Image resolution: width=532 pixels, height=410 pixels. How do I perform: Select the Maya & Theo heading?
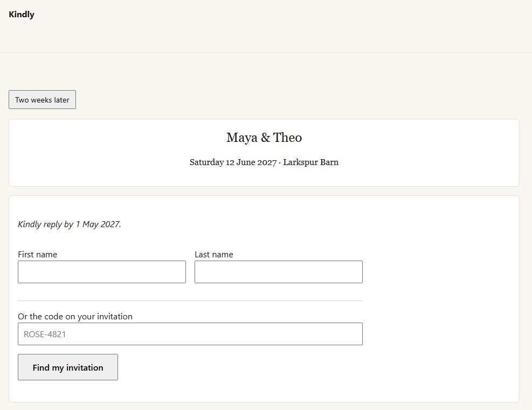pos(264,138)
